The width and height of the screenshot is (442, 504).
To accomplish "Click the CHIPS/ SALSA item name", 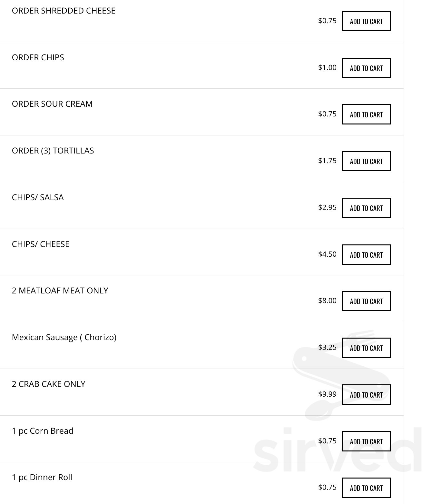I will pos(38,197).
